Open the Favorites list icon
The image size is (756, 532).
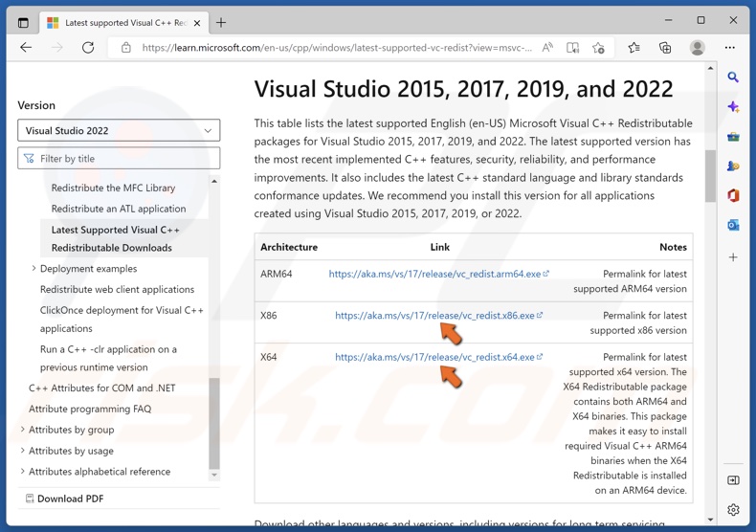click(634, 47)
